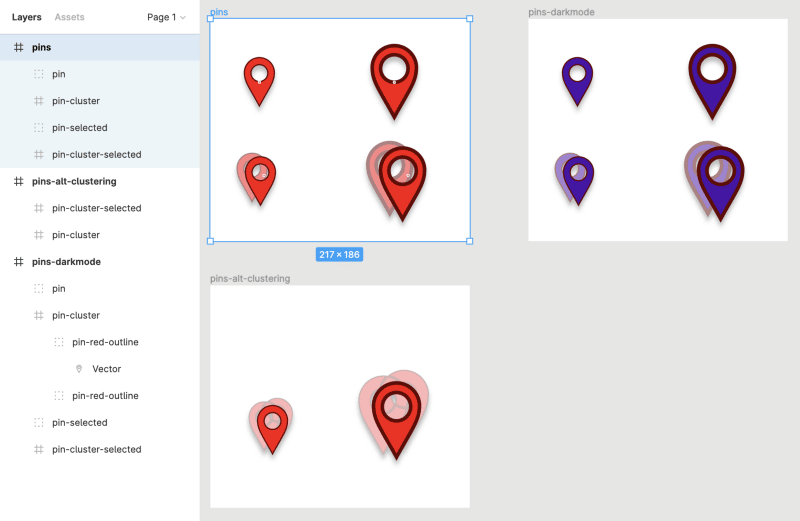
Task: Click the bottom-right selection handle of pins frame
Action: tap(469, 241)
